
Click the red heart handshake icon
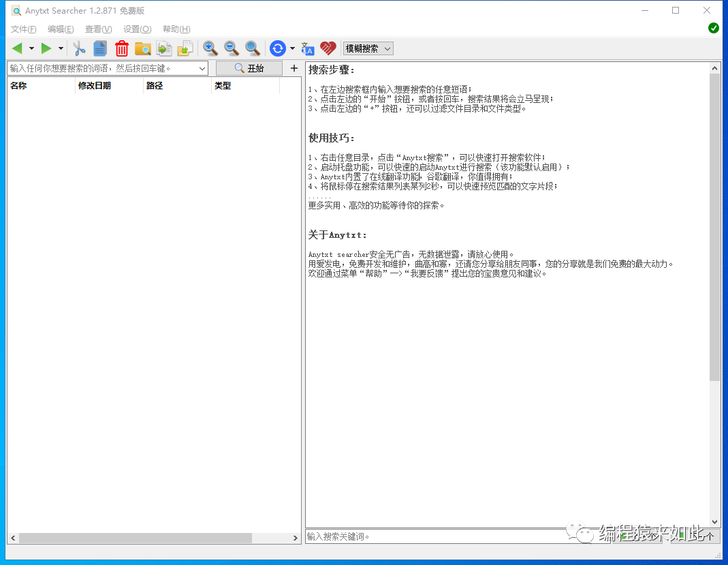[x=328, y=48]
